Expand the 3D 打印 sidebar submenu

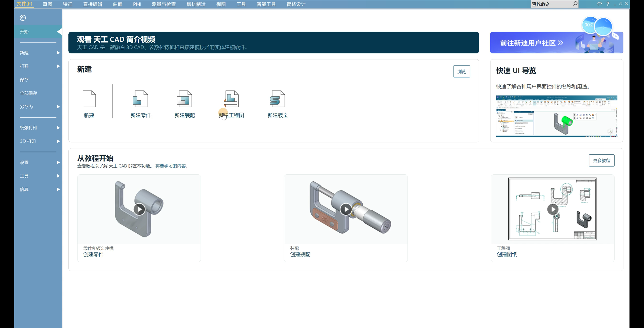[x=58, y=141]
